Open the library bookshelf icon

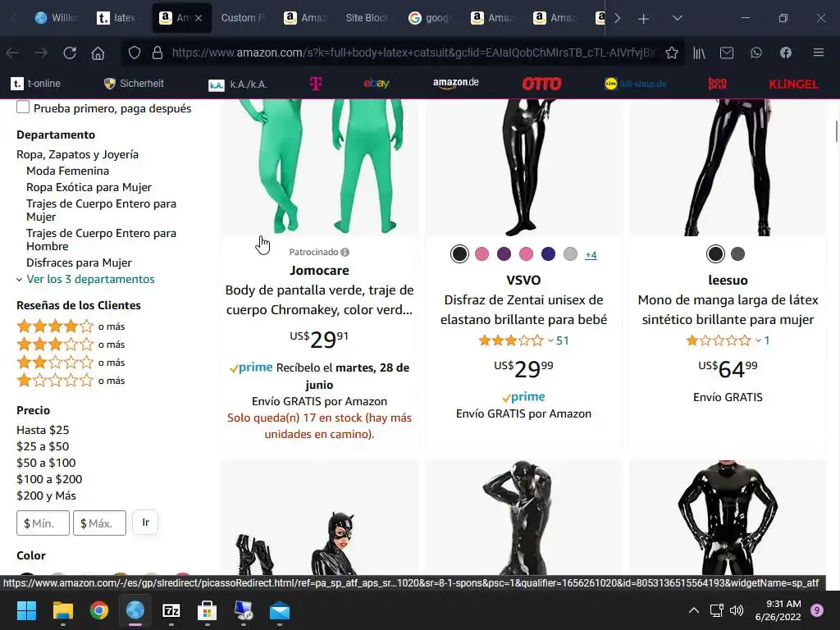(699, 53)
